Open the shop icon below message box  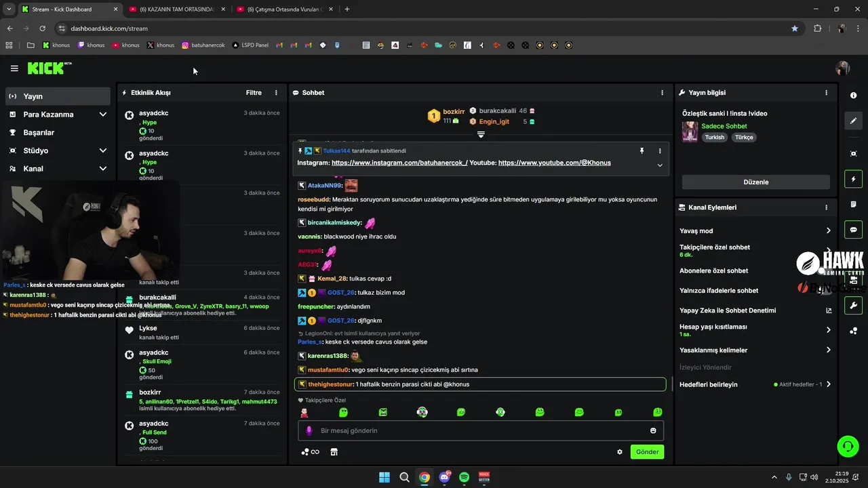click(334, 452)
